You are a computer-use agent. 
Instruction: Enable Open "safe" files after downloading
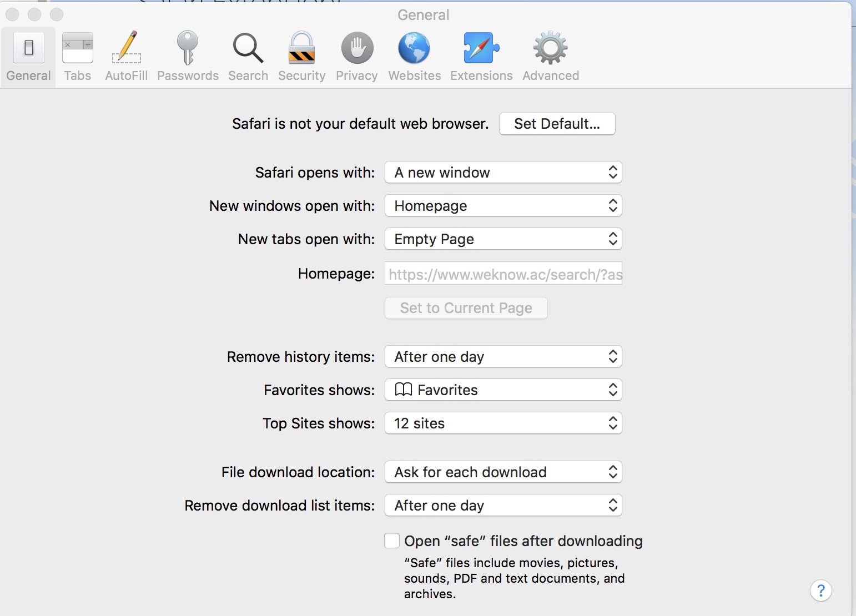[392, 541]
